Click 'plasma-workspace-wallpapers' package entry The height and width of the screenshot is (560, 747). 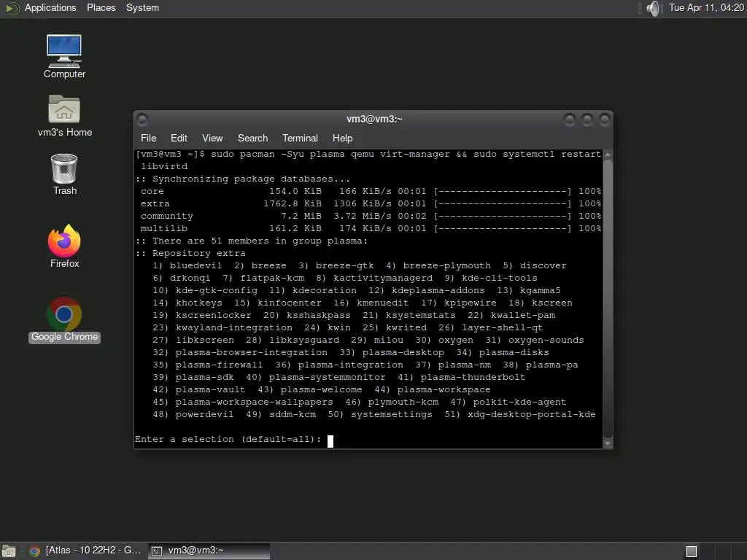(x=255, y=402)
